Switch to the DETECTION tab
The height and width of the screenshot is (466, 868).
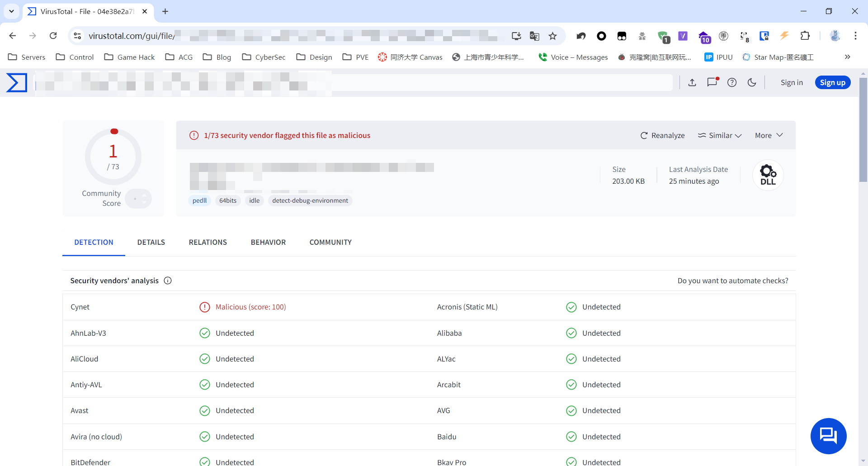(94, 243)
